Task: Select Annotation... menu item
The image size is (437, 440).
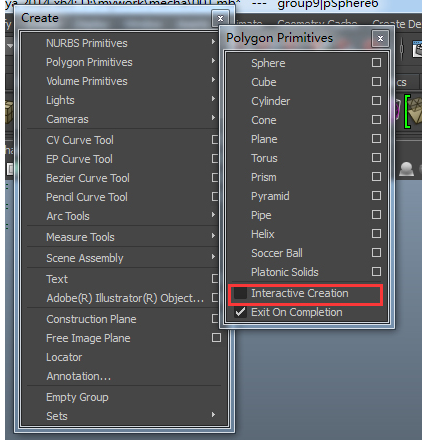Action: [x=78, y=376]
